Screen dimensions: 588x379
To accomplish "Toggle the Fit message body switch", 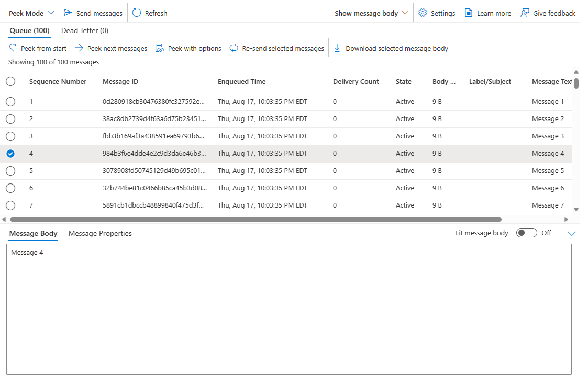I will (526, 233).
